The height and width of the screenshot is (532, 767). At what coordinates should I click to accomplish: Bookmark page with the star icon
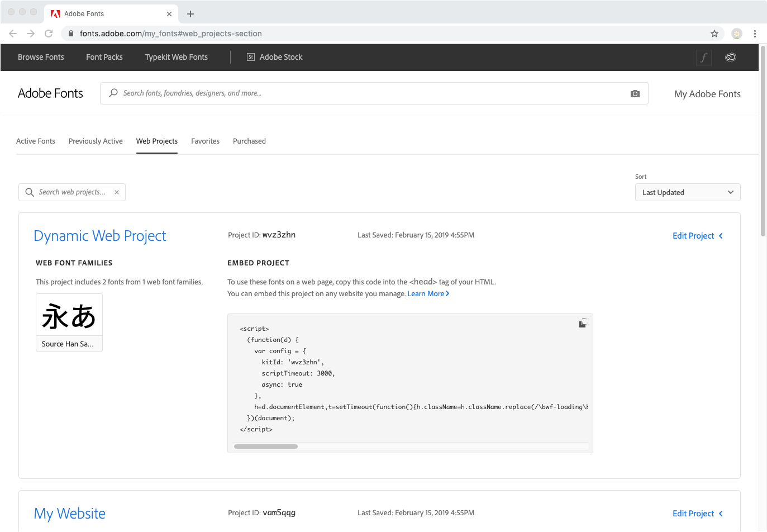(x=714, y=34)
